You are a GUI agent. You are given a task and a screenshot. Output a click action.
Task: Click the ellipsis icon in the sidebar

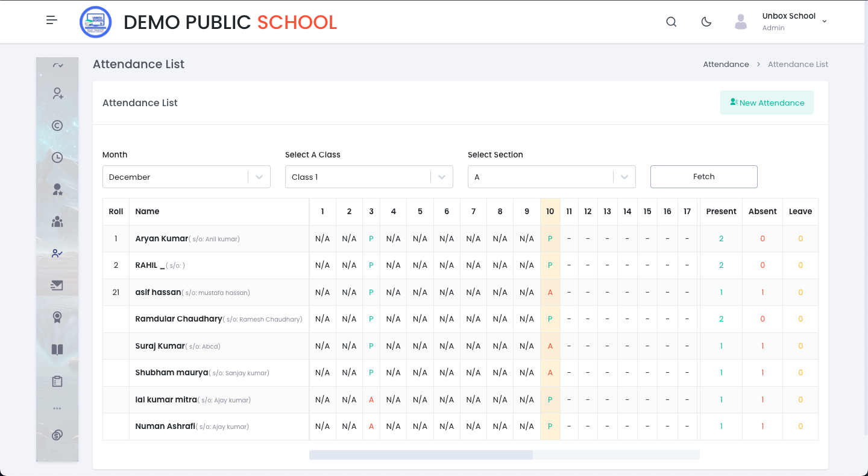pyautogui.click(x=57, y=408)
